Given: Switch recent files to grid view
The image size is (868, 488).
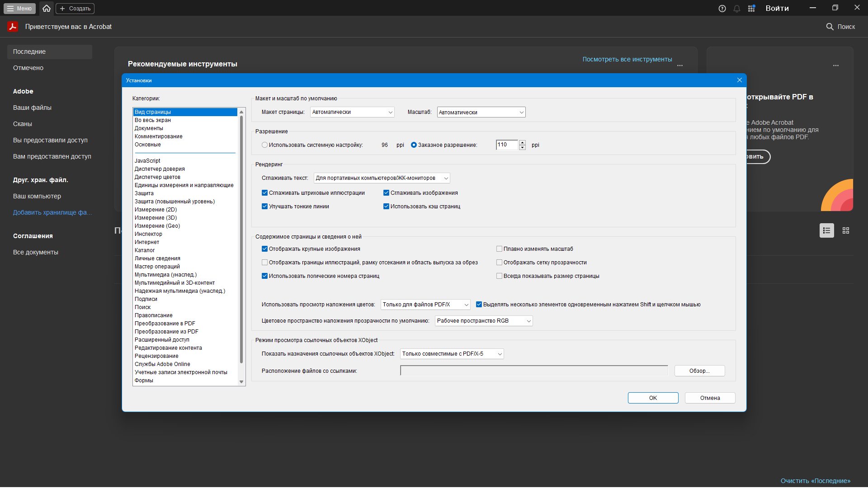Looking at the screenshot, I should tap(846, 230).
